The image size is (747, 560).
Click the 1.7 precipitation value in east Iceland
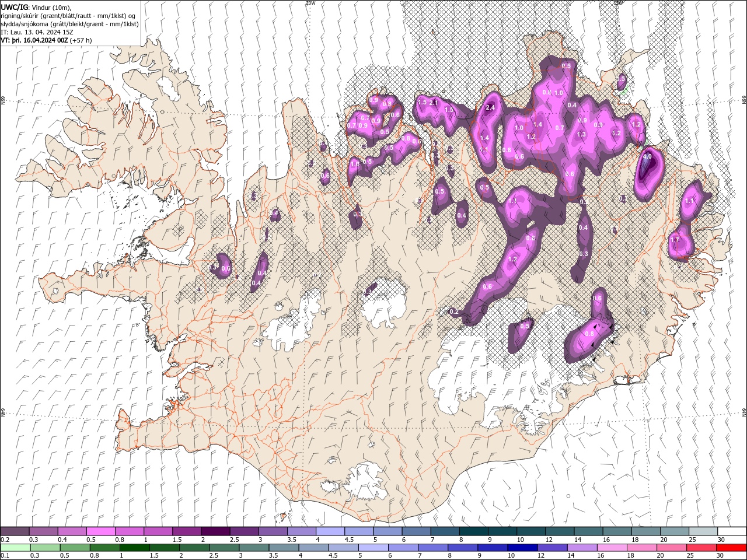pyautogui.click(x=675, y=240)
